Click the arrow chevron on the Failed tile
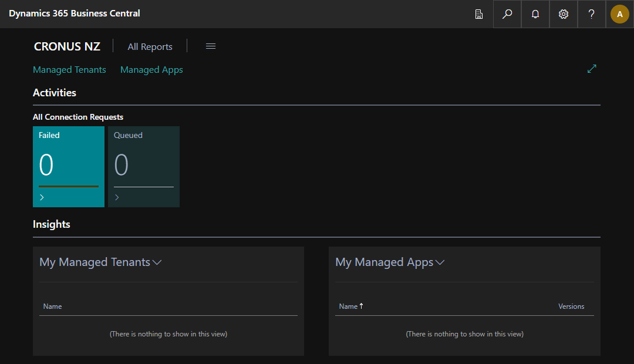 tap(42, 197)
